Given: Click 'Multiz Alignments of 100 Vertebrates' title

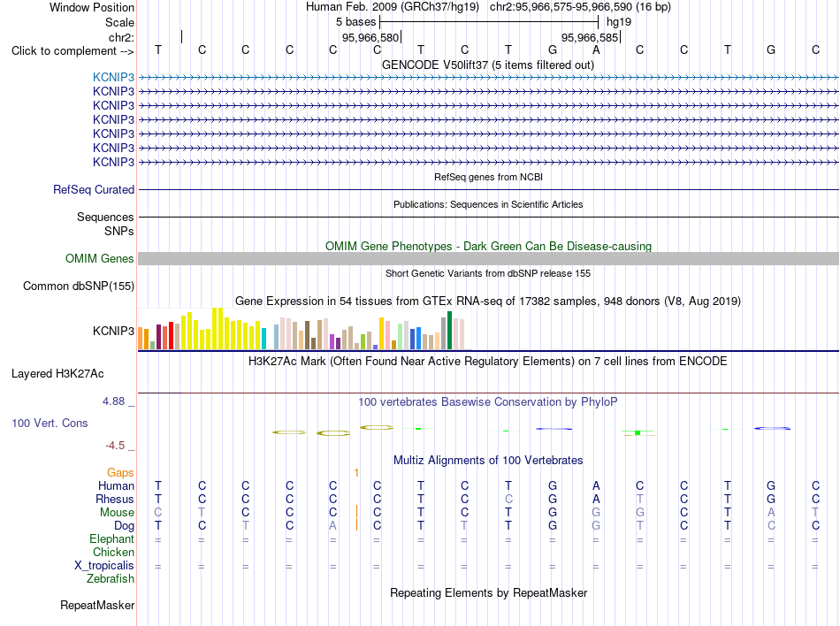Looking at the screenshot, I should point(488,461).
